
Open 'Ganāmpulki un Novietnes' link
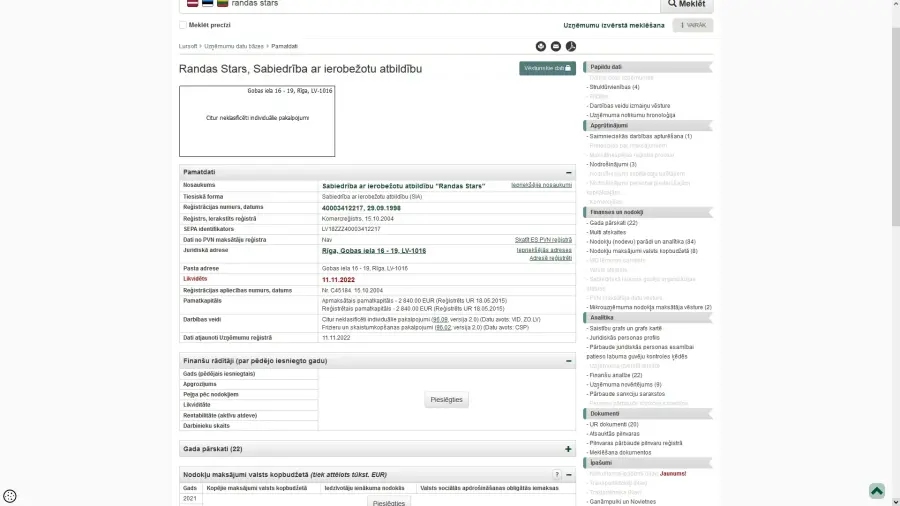[x=622, y=502]
